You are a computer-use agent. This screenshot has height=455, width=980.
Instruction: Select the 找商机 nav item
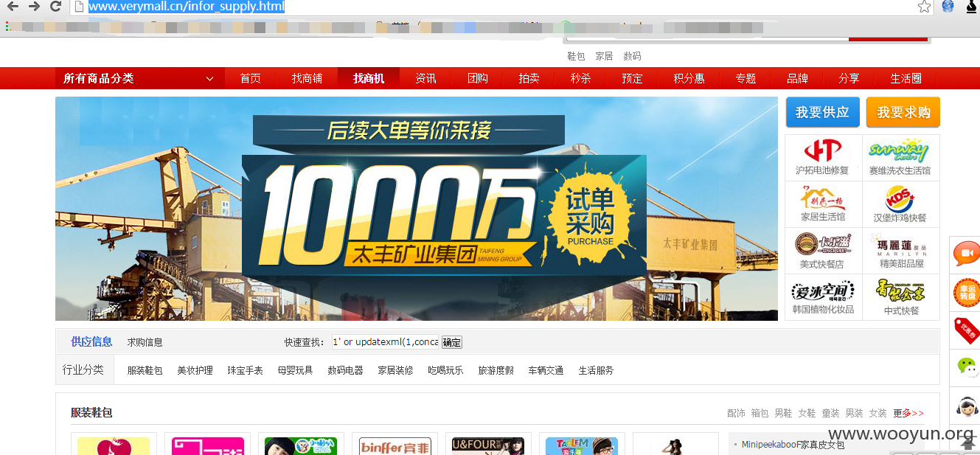click(369, 78)
